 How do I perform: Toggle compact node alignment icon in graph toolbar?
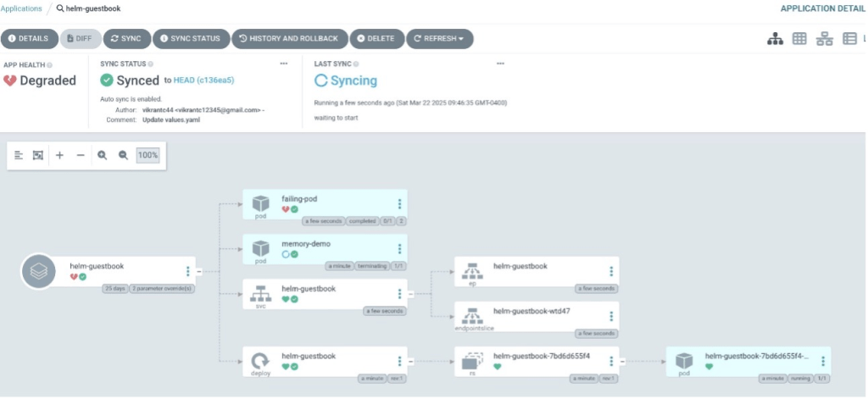[19, 156]
